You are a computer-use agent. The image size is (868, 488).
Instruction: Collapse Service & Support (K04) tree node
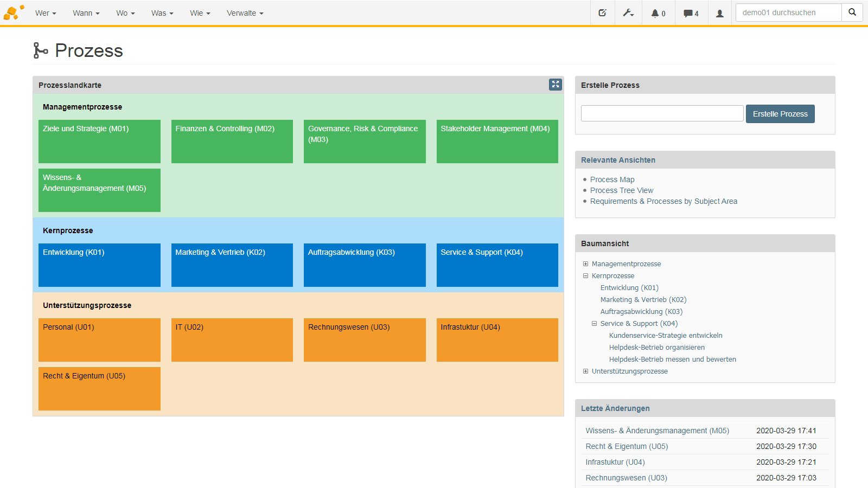(594, 324)
